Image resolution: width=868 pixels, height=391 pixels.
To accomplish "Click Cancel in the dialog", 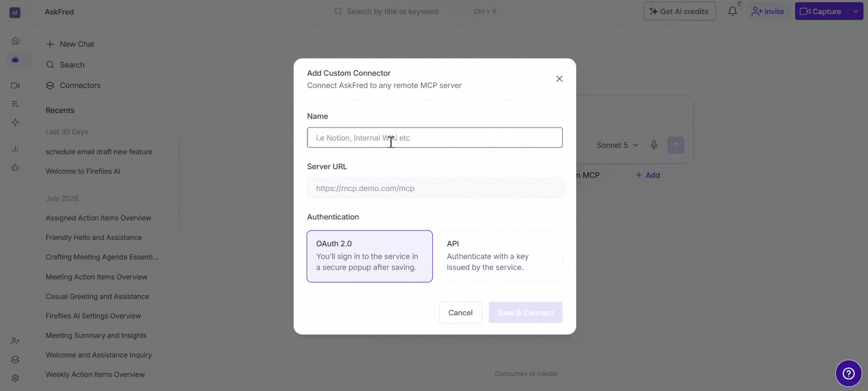I will (x=460, y=313).
